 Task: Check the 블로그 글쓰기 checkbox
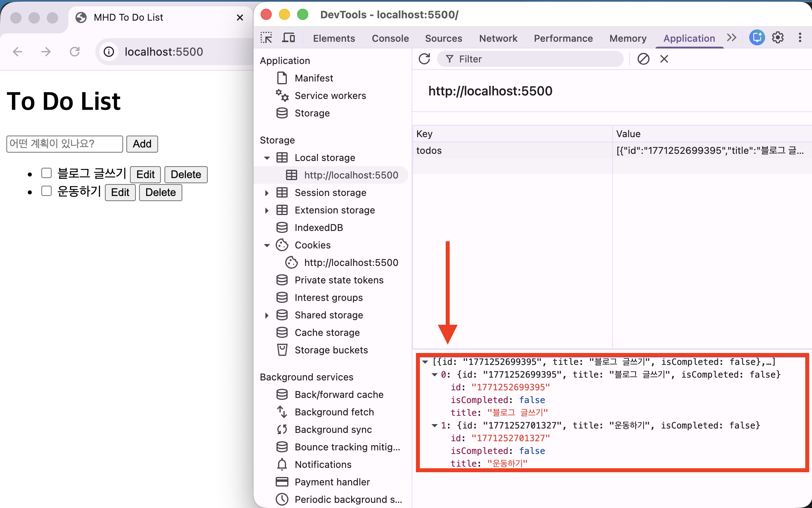[x=46, y=173]
